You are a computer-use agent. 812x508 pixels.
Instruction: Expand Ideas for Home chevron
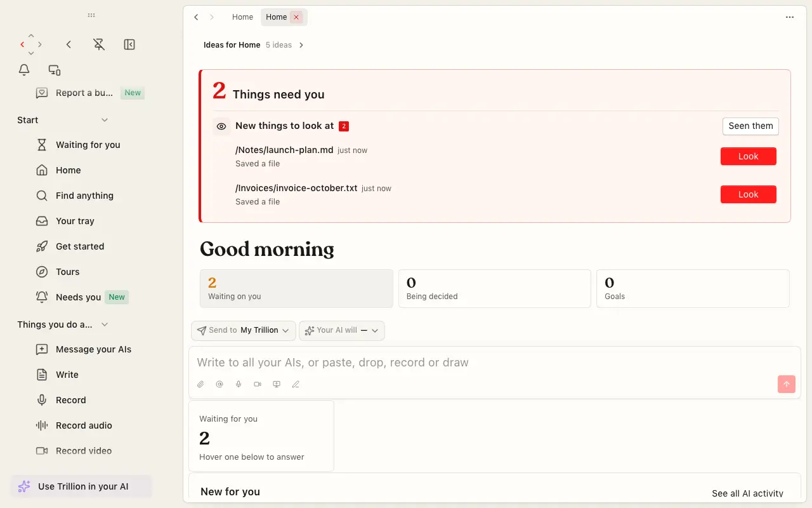click(x=301, y=45)
